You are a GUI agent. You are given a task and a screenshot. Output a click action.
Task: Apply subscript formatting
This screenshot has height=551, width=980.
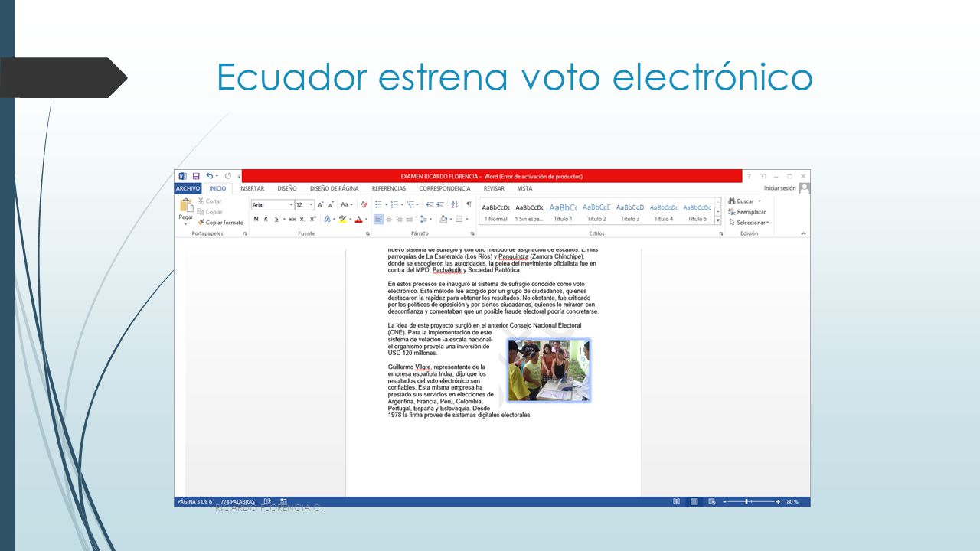pyautogui.click(x=303, y=219)
